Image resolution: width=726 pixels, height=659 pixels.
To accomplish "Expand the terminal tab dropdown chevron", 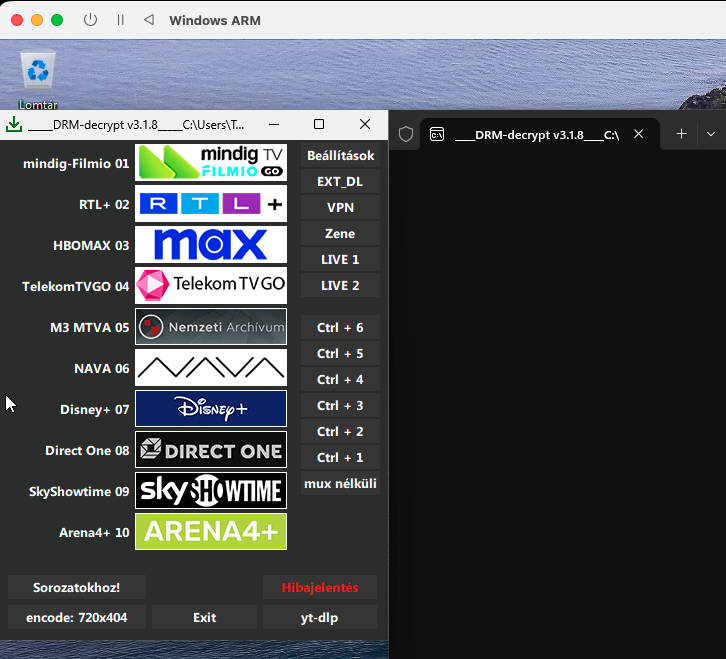I will [711, 134].
